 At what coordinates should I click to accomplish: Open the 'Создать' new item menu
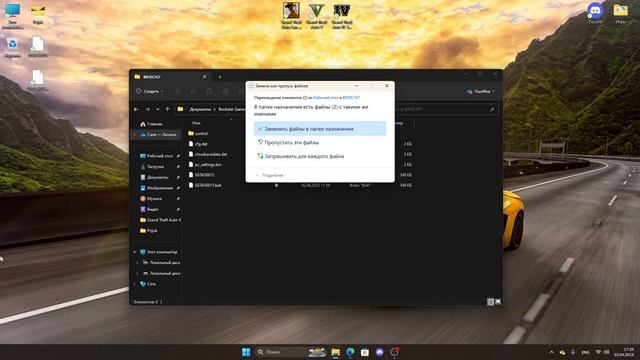(x=150, y=91)
